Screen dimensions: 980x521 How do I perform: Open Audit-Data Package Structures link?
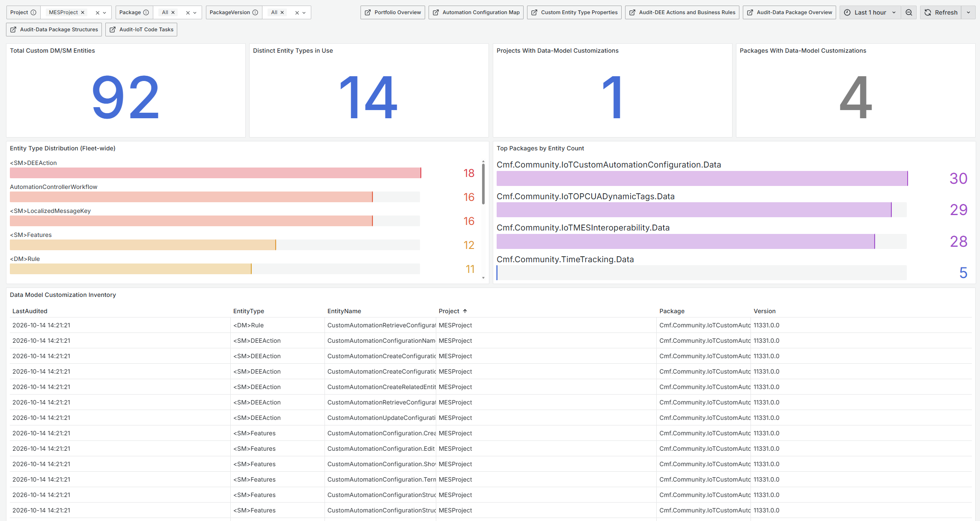coord(54,30)
